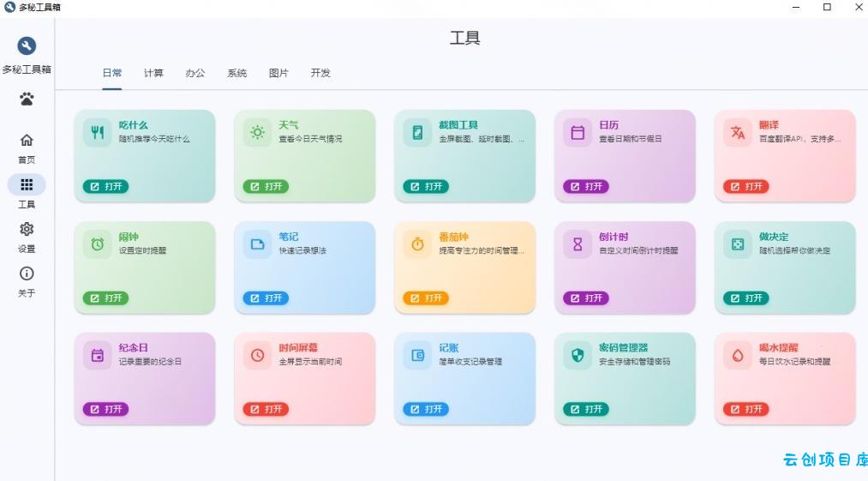
Task: Open 翻译 using its 打开 button
Action: pyautogui.click(x=745, y=187)
